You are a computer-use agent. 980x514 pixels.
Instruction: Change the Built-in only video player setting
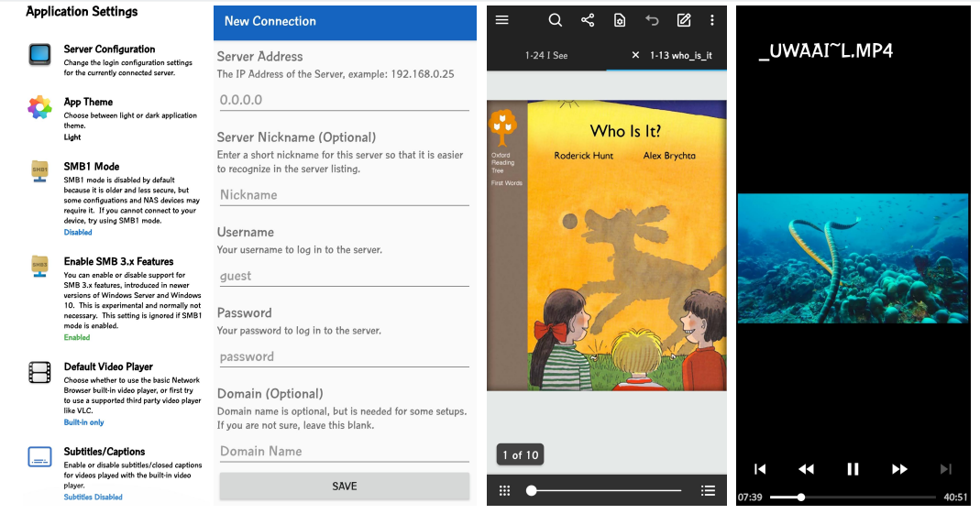click(83, 422)
